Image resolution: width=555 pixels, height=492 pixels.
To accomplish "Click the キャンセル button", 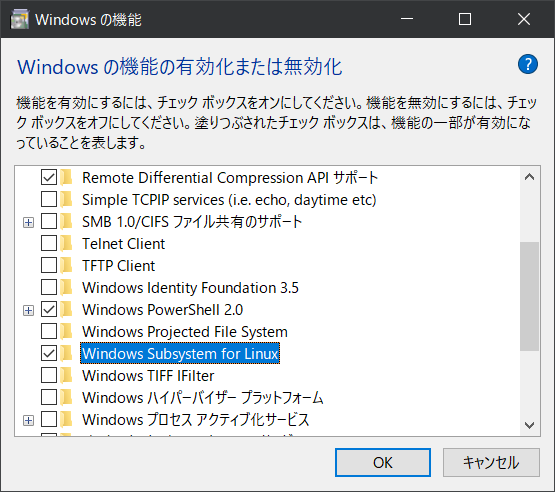I will (x=491, y=462).
